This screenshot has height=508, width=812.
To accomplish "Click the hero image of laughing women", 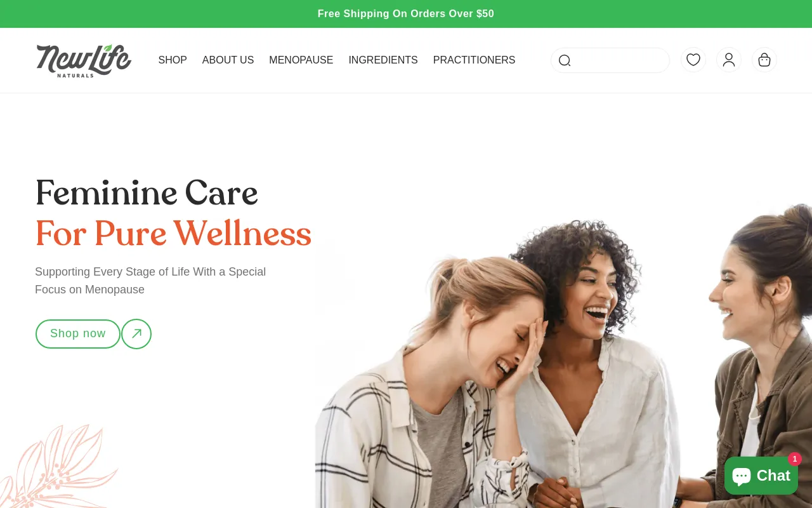I will 563,356.
